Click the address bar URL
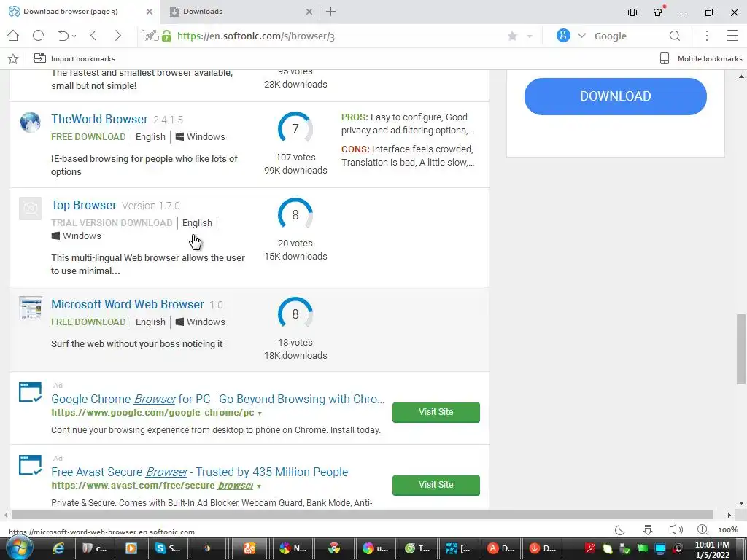The image size is (747, 560). click(x=256, y=36)
